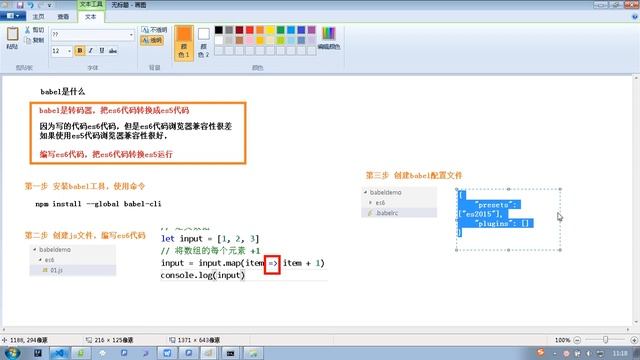Pick the dark red palette swatch
Viewport: 640px width, 360px height.
[239, 30]
